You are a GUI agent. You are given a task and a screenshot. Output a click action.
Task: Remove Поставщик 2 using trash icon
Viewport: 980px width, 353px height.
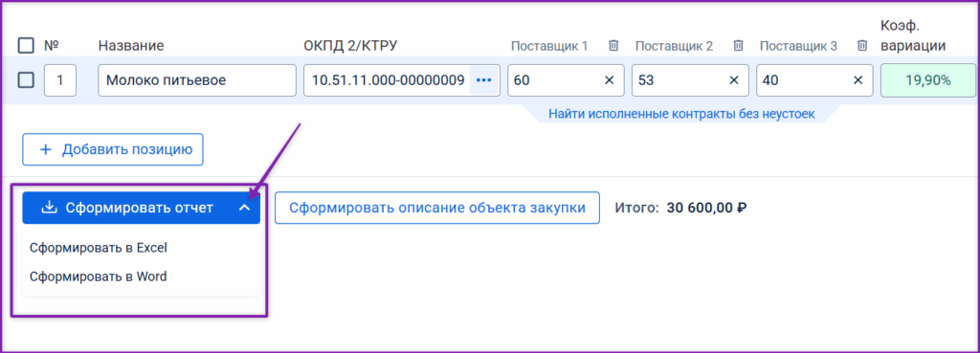(x=738, y=46)
